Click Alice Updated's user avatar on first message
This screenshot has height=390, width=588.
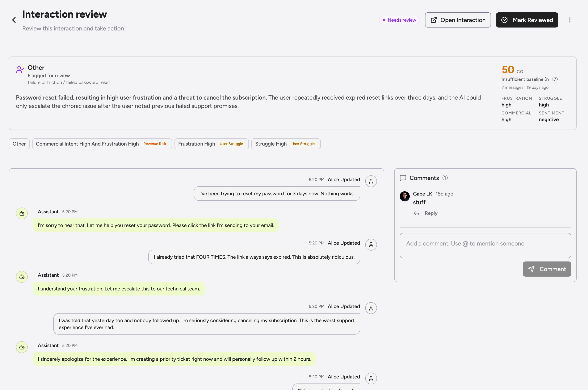[371, 181]
